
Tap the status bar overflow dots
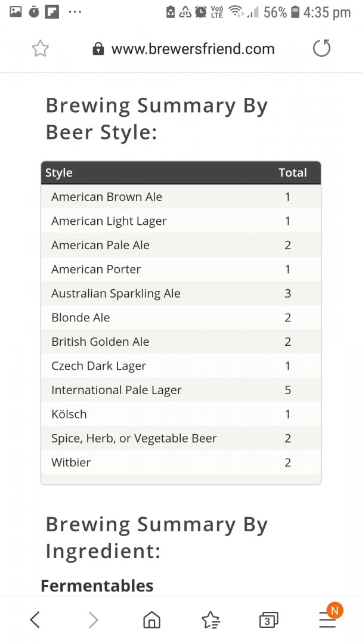point(75,12)
